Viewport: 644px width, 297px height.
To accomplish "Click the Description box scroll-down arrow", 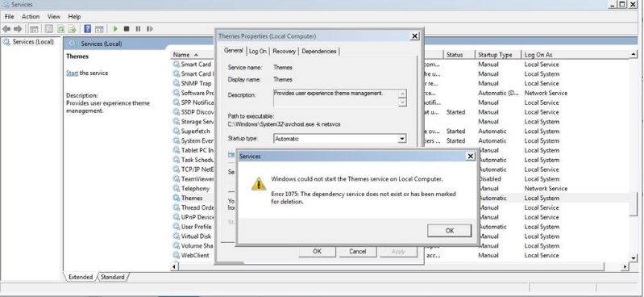I will (x=402, y=102).
